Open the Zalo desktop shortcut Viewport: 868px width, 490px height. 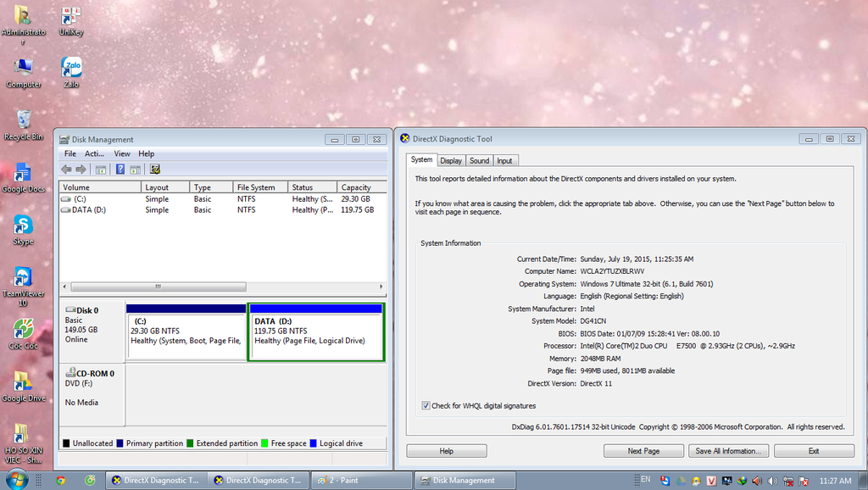(71, 69)
